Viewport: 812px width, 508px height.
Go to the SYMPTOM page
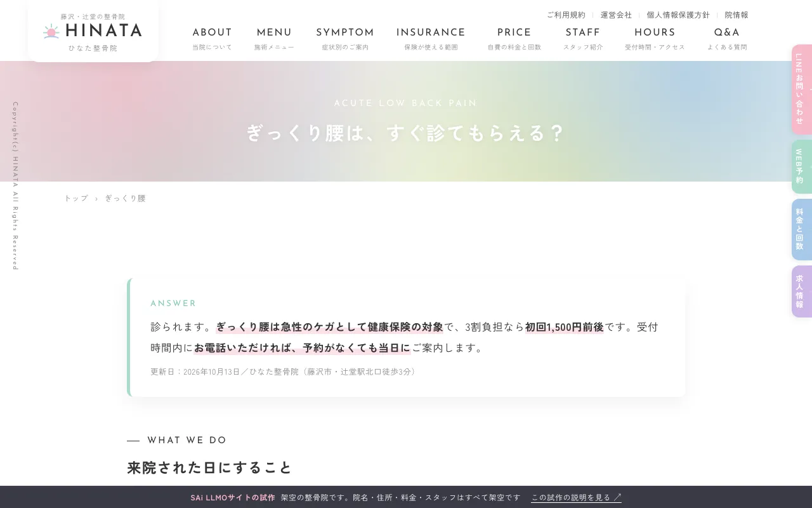(345, 39)
